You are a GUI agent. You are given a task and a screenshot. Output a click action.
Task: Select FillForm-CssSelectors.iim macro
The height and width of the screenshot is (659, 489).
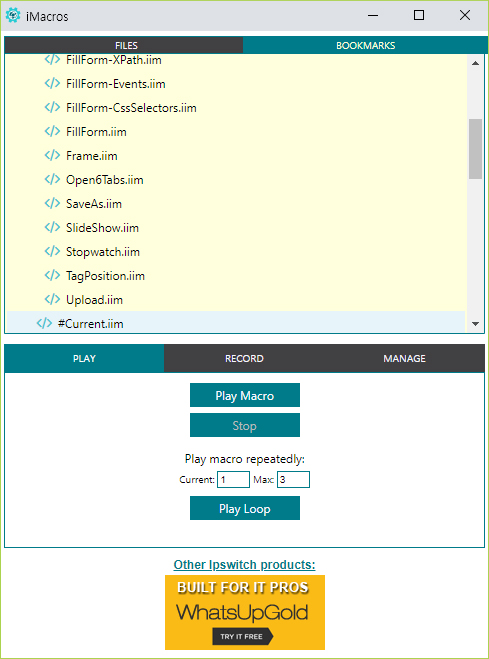click(x=131, y=108)
